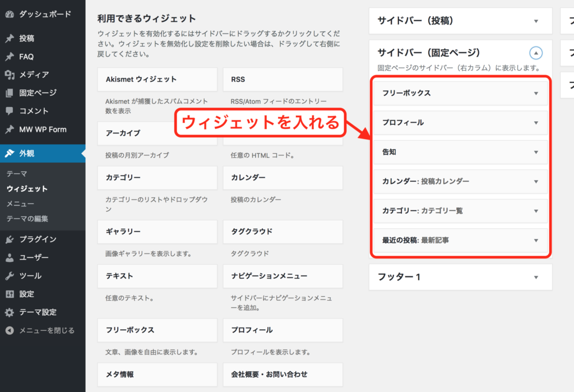Select the タグクラウド widget block
Viewport: 574px width, 392px height.
click(283, 232)
